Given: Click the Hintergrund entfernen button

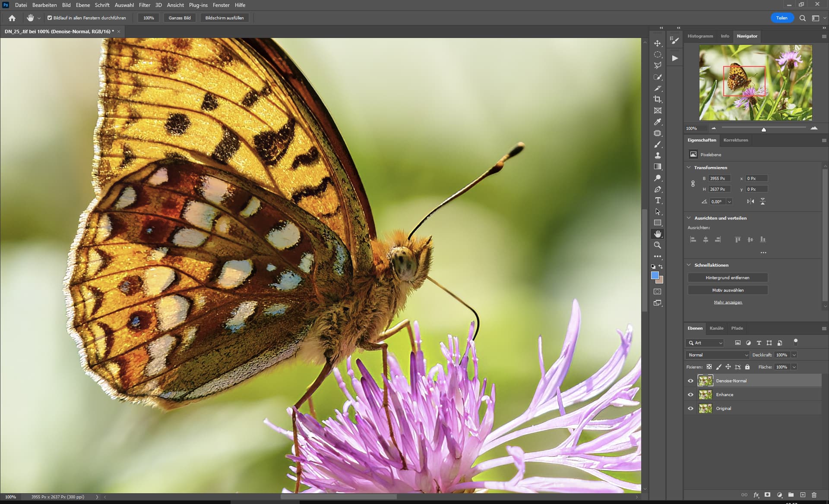Looking at the screenshot, I should (728, 277).
